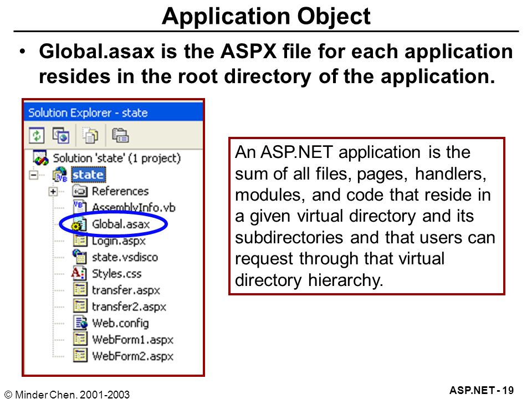This screenshot has height=399, width=532.
Task: Select AssemblyInfo.vb in the tree
Action: tap(134, 207)
